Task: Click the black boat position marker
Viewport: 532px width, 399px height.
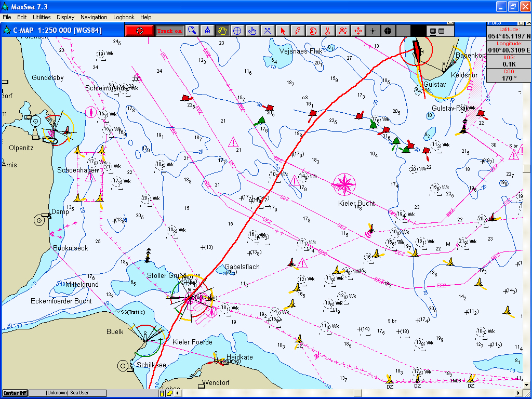Action: [417, 50]
